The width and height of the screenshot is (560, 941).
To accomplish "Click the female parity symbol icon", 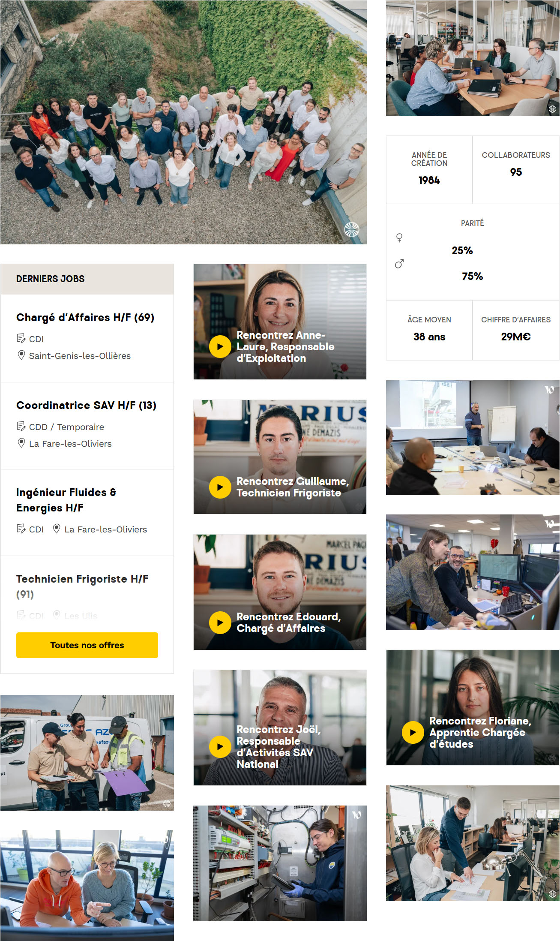I will click(399, 238).
